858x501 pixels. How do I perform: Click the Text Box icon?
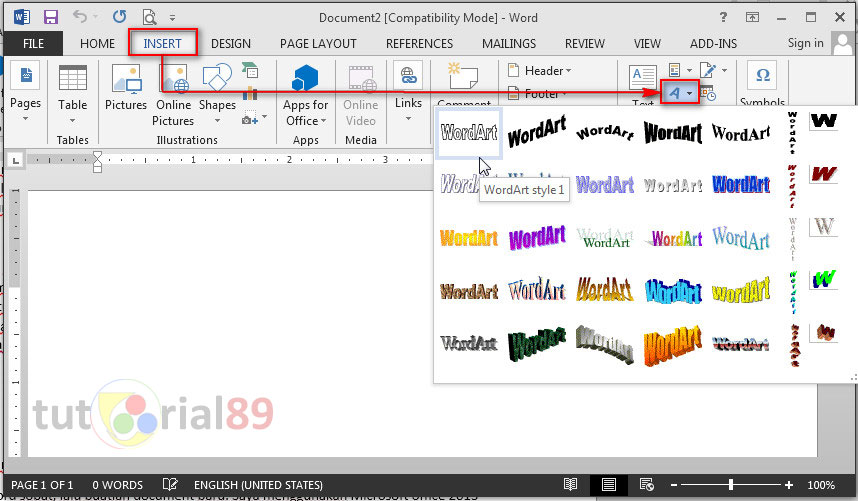coord(642,78)
